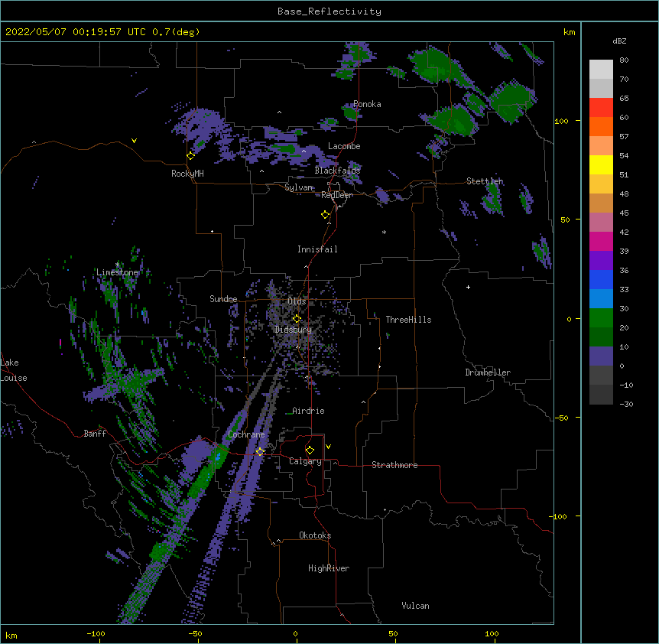
Task: Pick the bright green 30-20 dBZ swatch
Action: point(601,318)
